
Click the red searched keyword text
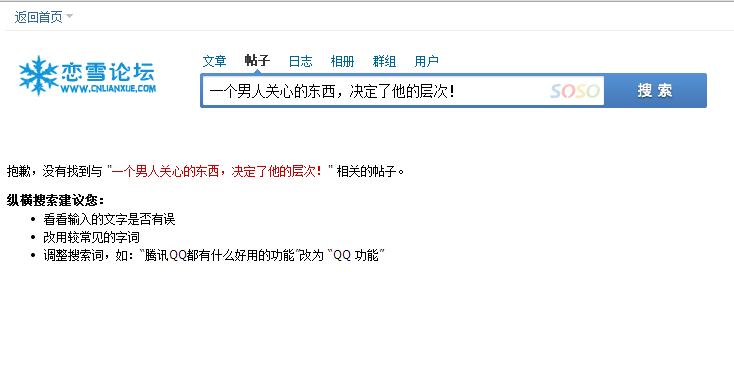(217, 171)
